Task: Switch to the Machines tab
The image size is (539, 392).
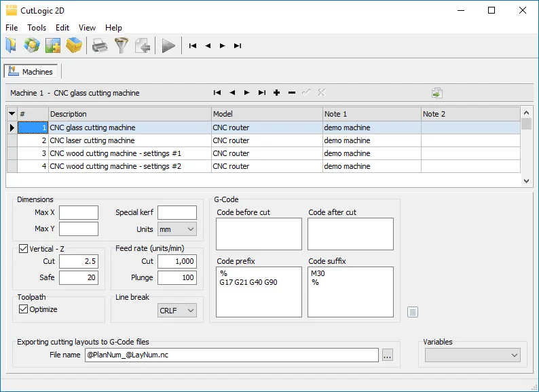Action: [x=31, y=71]
